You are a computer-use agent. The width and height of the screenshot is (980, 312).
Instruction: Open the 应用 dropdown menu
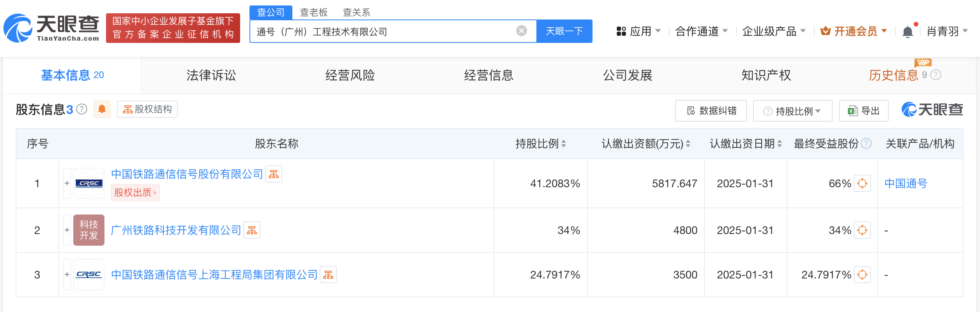click(x=639, y=31)
